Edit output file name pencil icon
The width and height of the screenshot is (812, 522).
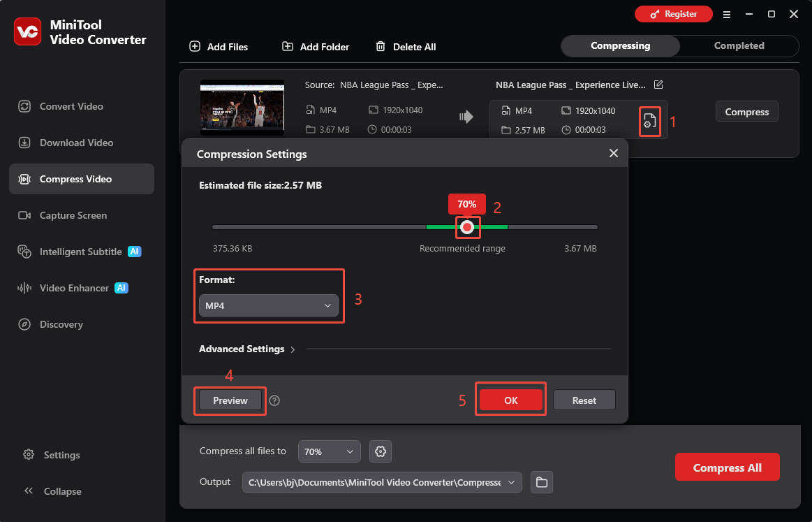click(658, 85)
